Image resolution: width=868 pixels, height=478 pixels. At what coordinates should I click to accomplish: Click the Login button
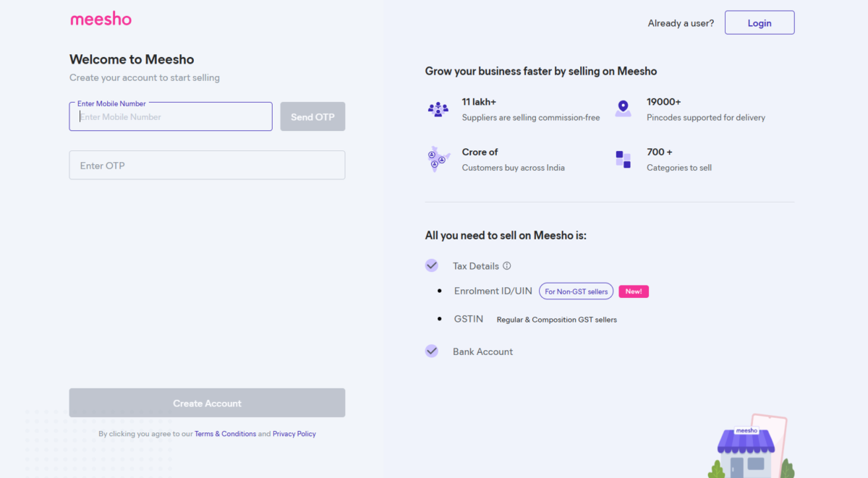(x=759, y=22)
